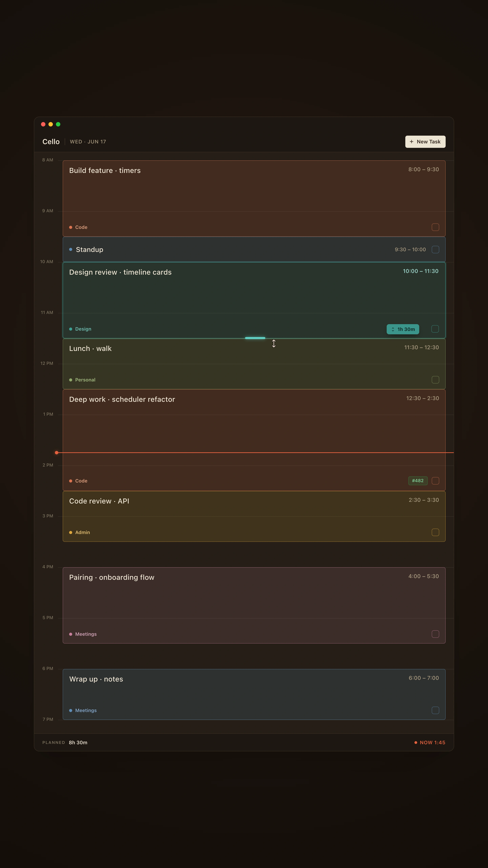Tick the Design review checkbox

(435, 329)
